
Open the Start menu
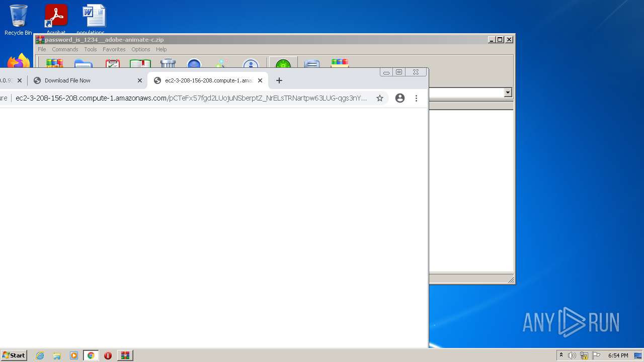click(14, 355)
